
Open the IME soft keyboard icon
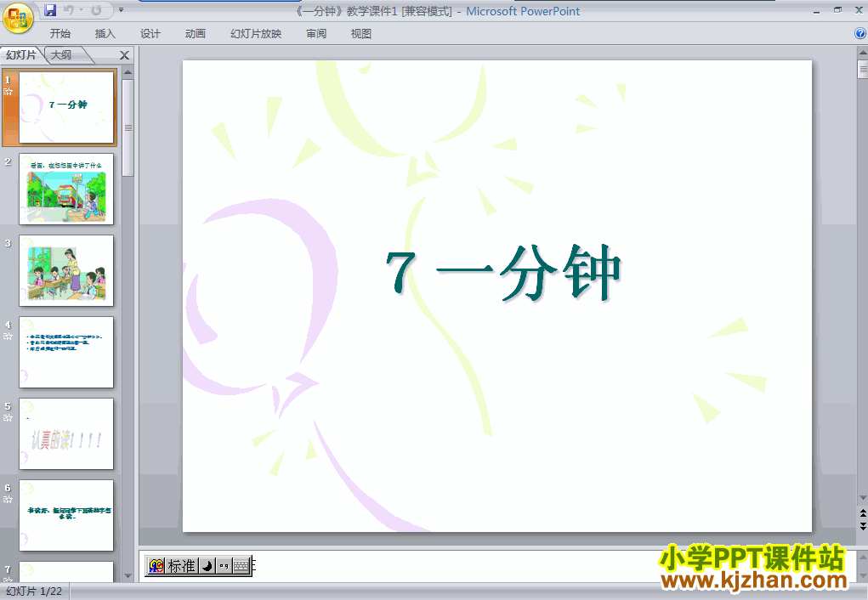point(241,566)
